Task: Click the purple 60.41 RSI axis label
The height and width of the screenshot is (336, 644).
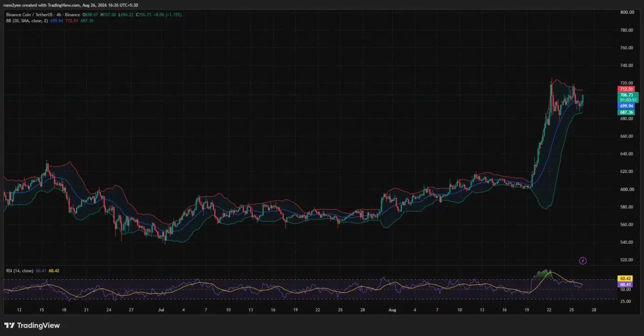Action: tap(625, 284)
